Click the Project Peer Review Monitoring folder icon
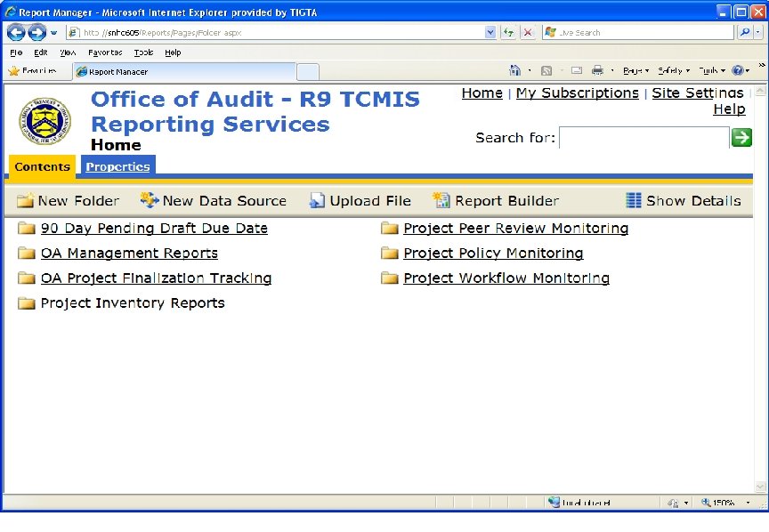This screenshot has width=769, height=532. click(390, 229)
